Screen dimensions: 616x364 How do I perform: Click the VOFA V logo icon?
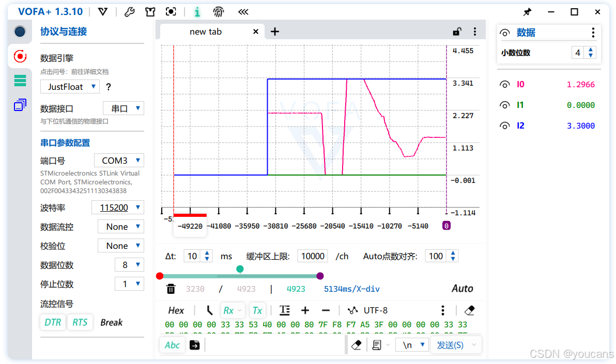(x=103, y=12)
